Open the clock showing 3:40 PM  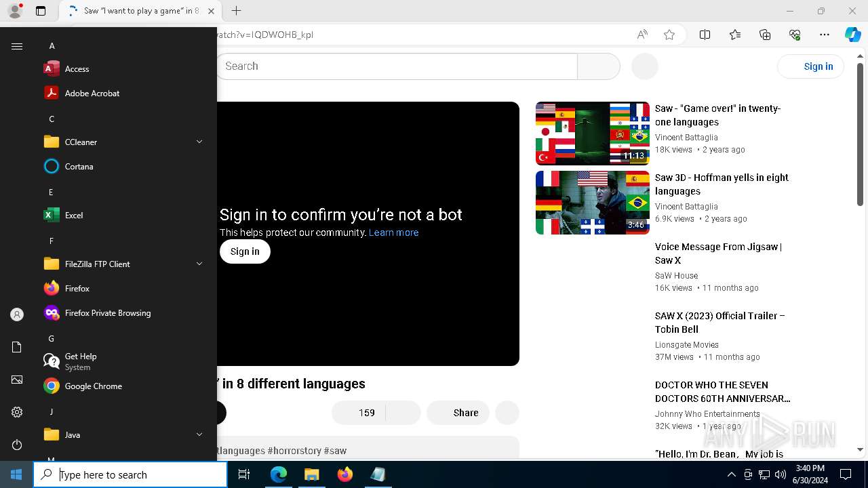(810, 474)
